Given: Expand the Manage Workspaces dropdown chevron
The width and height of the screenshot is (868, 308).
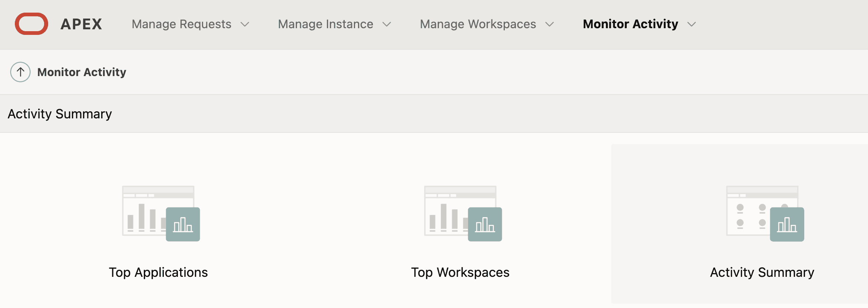Looking at the screenshot, I should (550, 24).
